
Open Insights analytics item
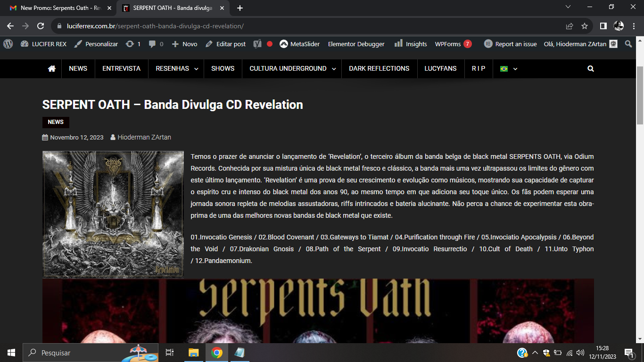point(410,44)
